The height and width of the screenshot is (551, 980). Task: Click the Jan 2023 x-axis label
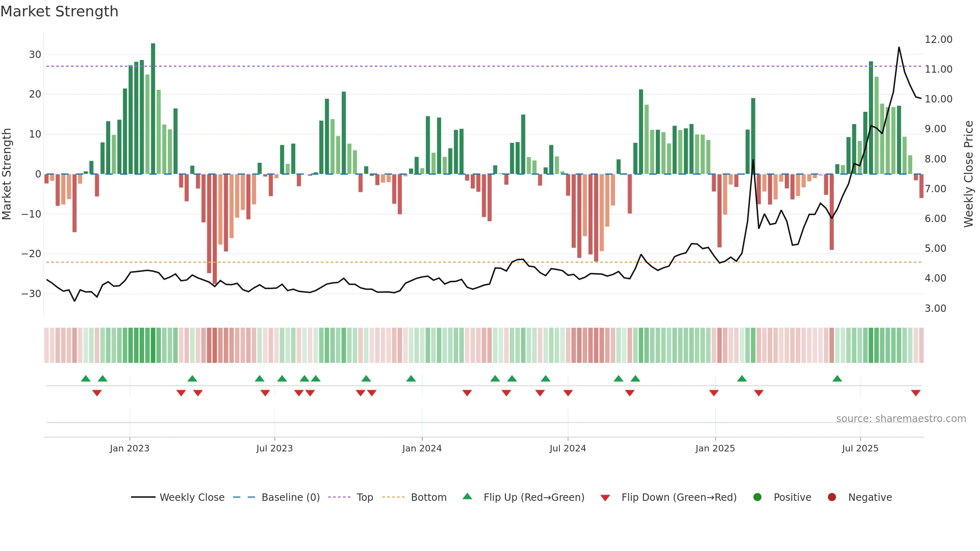[x=129, y=448]
